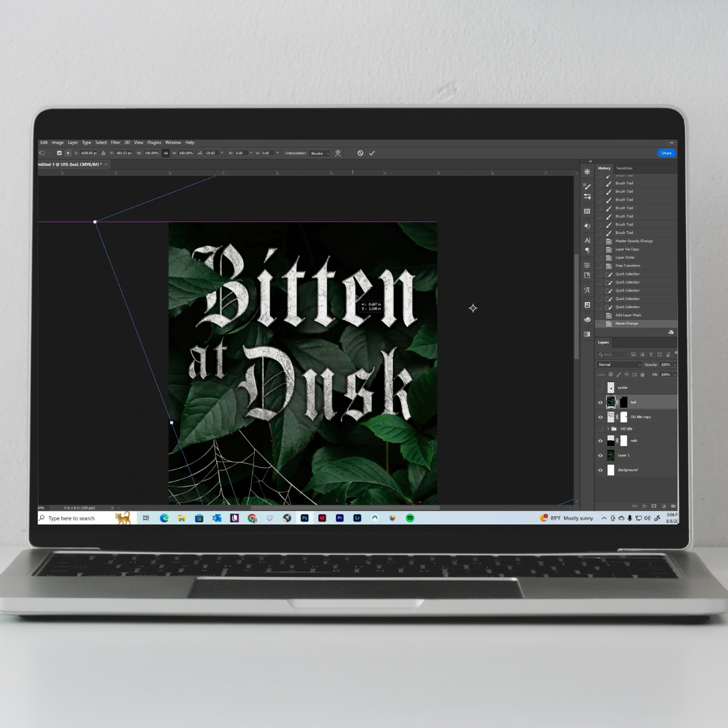Expand the OG title layer group

(608, 429)
